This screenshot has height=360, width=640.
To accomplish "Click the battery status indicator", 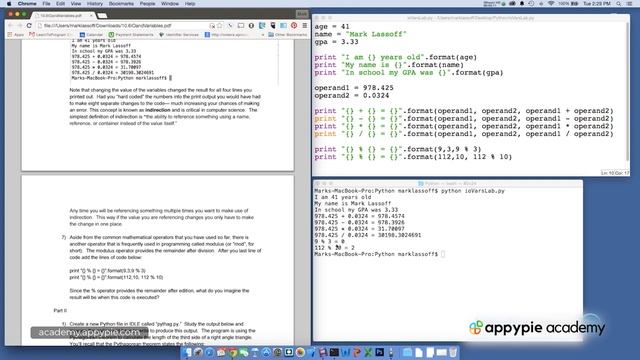I will click(x=569, y=4).
